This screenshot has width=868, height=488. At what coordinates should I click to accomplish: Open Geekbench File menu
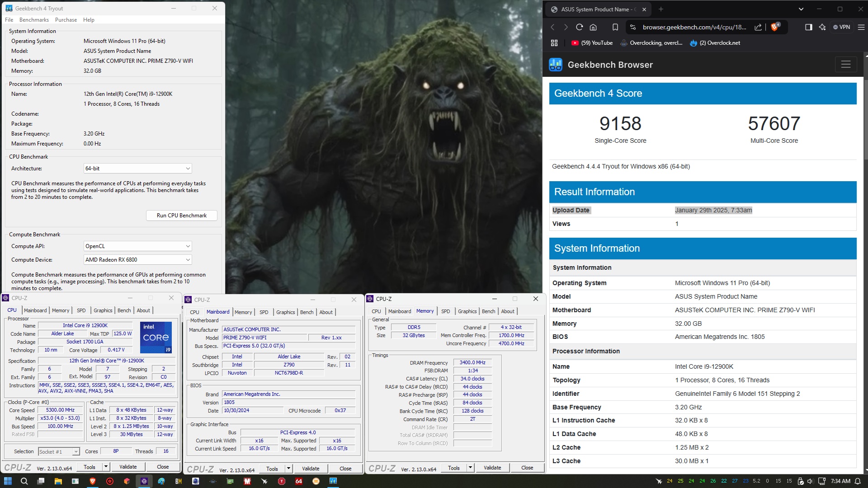click(9, 20)
